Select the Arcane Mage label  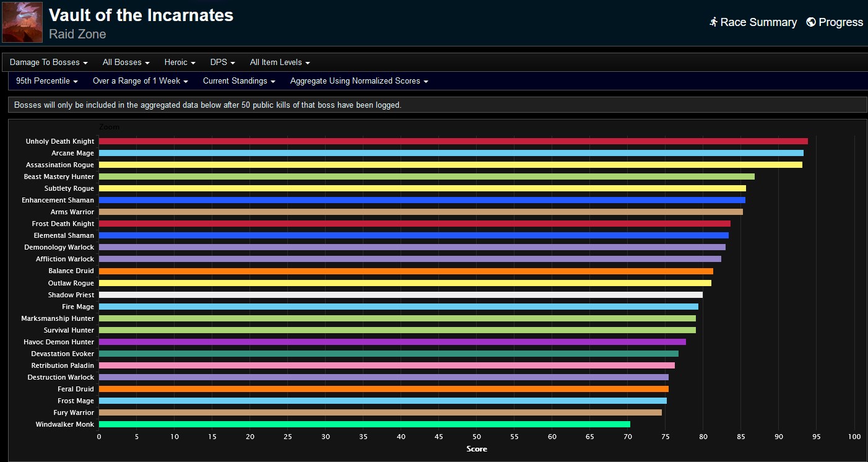[72, 153]
